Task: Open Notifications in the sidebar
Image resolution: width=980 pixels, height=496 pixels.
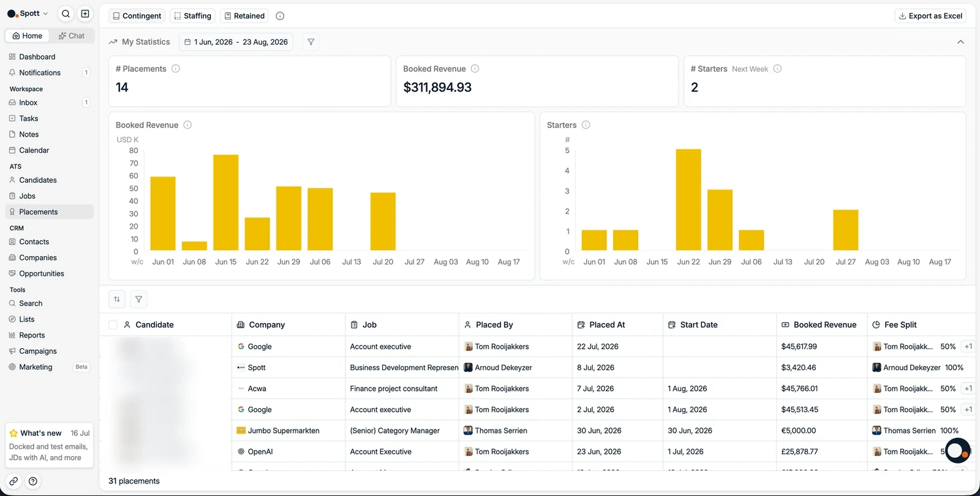Action: [x=49, y=73]
